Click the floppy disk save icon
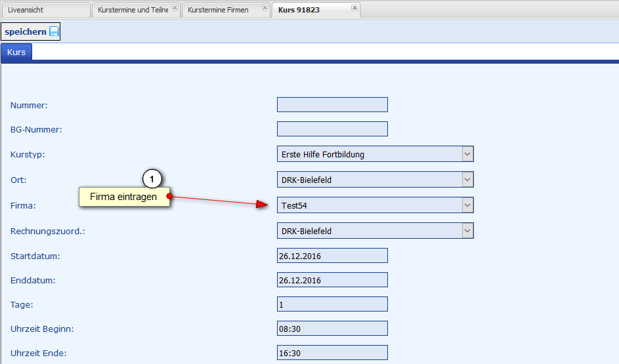This screenshot has width=619, height=364. click(54, 31)
